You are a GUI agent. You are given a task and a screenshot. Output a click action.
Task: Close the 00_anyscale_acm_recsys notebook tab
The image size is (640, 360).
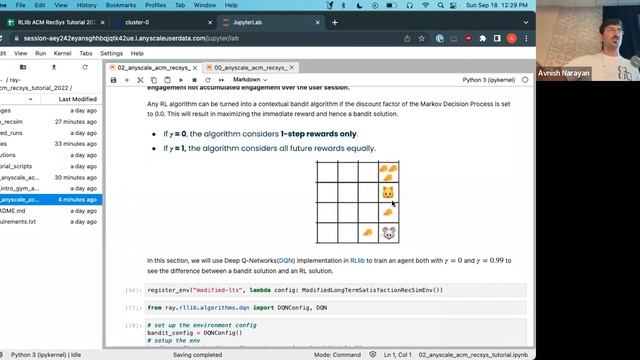(292, 68)
